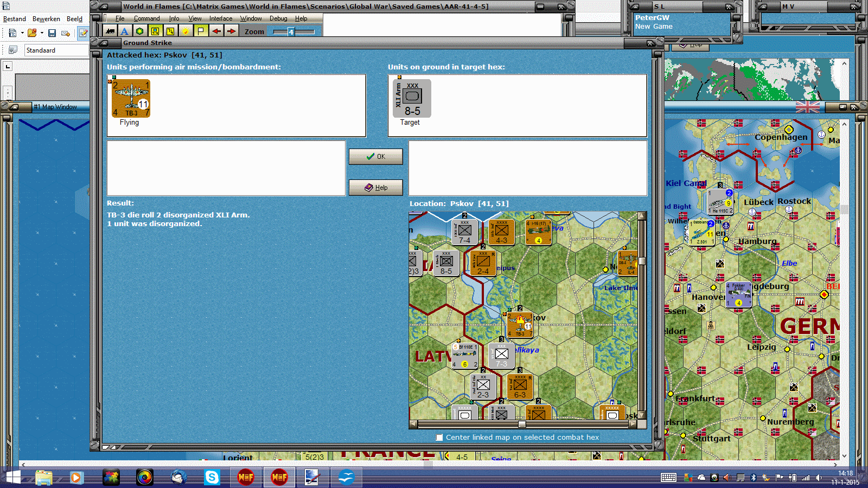Image resolution: width=868 pixels, height=488 pixels.
Task: Select the blue letter A toolbar icon
Action: pyautogui.click(x=125, y=31)
